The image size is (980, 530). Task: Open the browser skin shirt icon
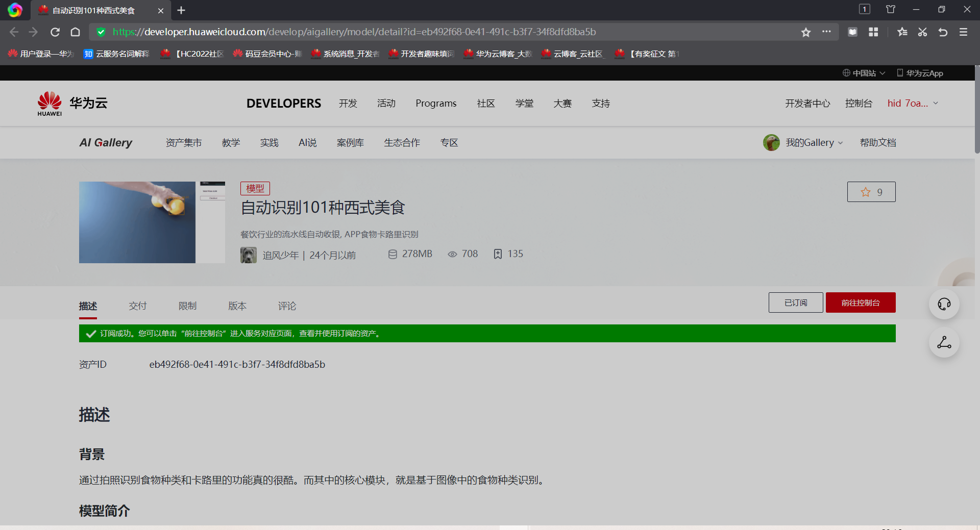coord(891,9)
